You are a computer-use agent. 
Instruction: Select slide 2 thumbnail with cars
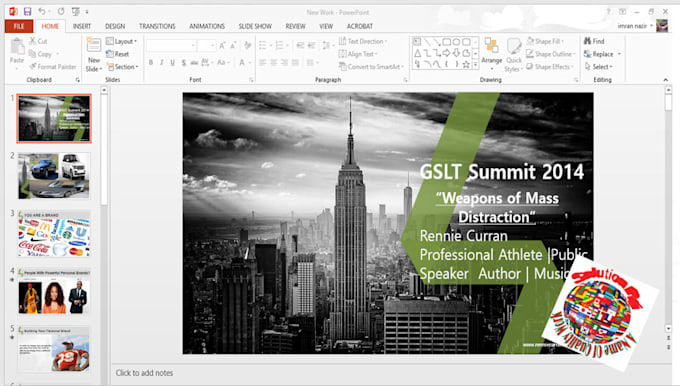pos(54,175)
